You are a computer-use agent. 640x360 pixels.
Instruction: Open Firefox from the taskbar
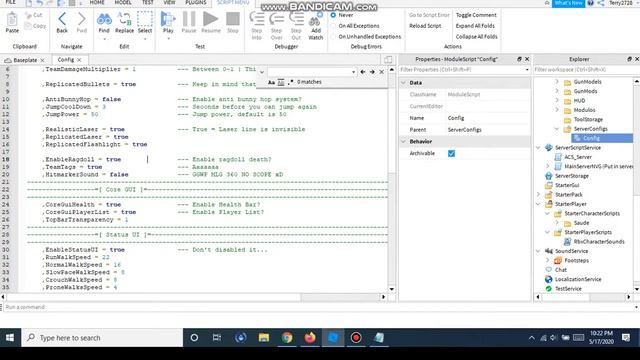pos(310,338)
